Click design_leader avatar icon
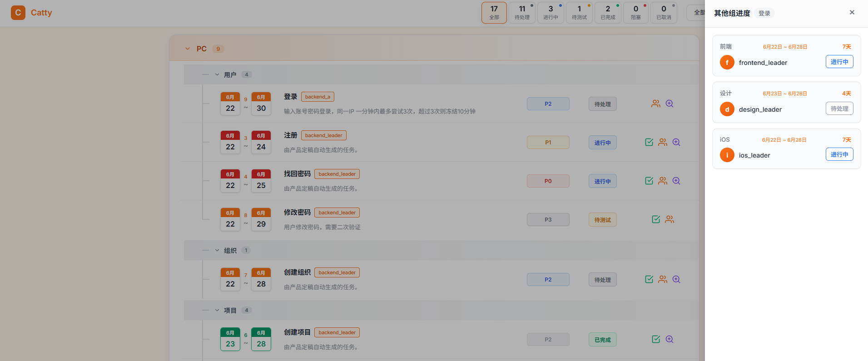Viewport: 868px width, 361px height. [x=727, y=109]
